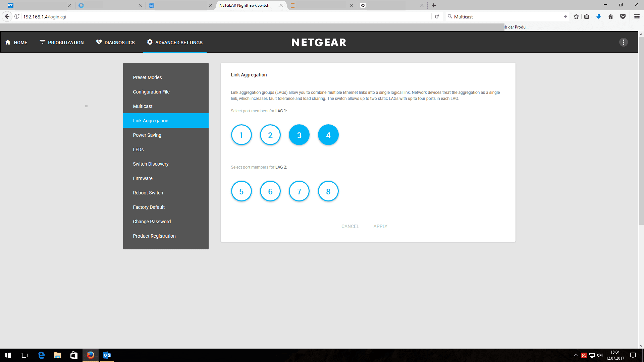The height and width of the screenshot is (362, 644).
Task: Open the Firmware page
Action: tap(166, 178)
